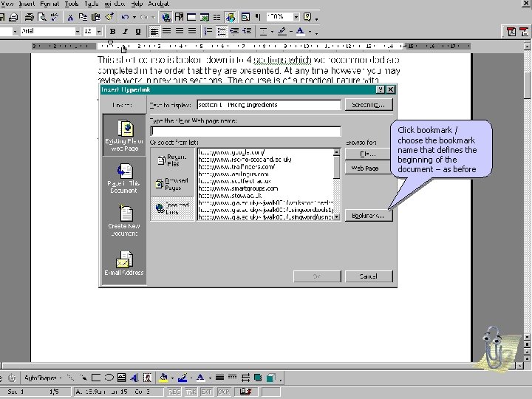Click the Increase Indent icon
Screen dimensions: 532x399
(247, 31)
